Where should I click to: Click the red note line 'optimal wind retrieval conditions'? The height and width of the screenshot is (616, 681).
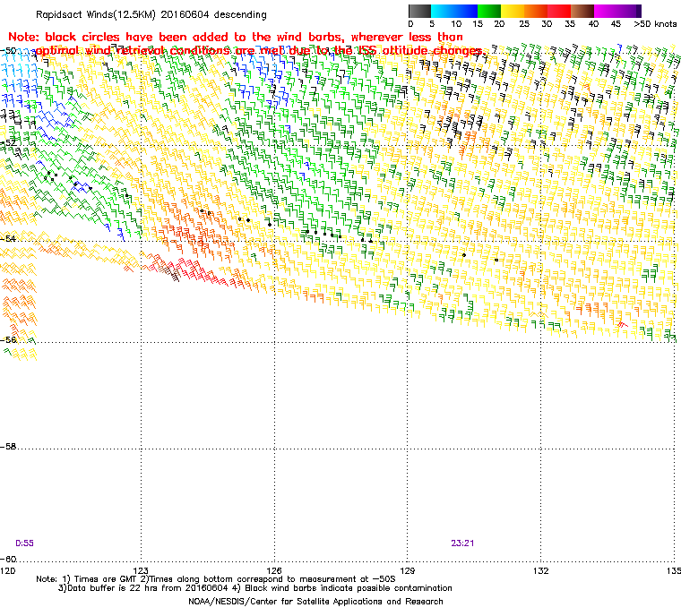point(260,51)
